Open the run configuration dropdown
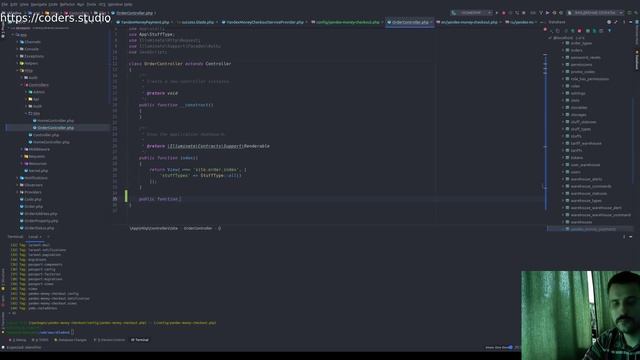This screenshot has width=640, height=360. (x=471, y=13)
